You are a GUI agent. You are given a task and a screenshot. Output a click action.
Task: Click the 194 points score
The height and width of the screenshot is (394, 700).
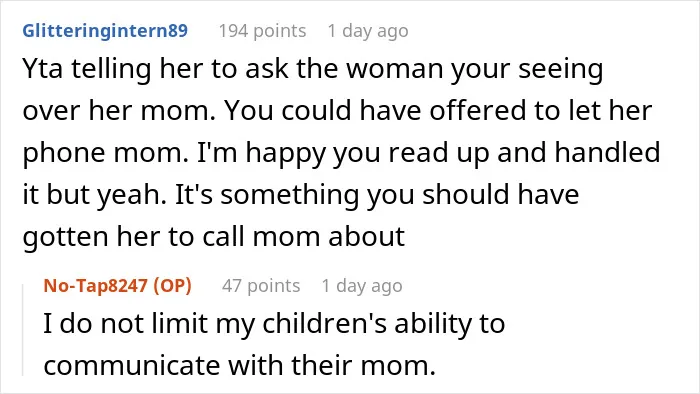click(262, 31)
